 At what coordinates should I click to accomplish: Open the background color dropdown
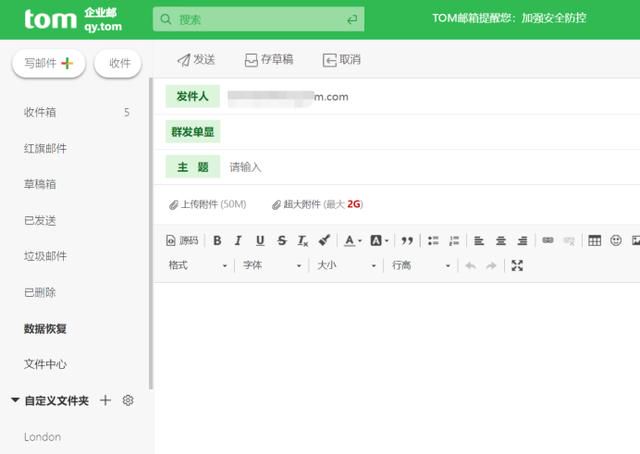pos(379,240)
